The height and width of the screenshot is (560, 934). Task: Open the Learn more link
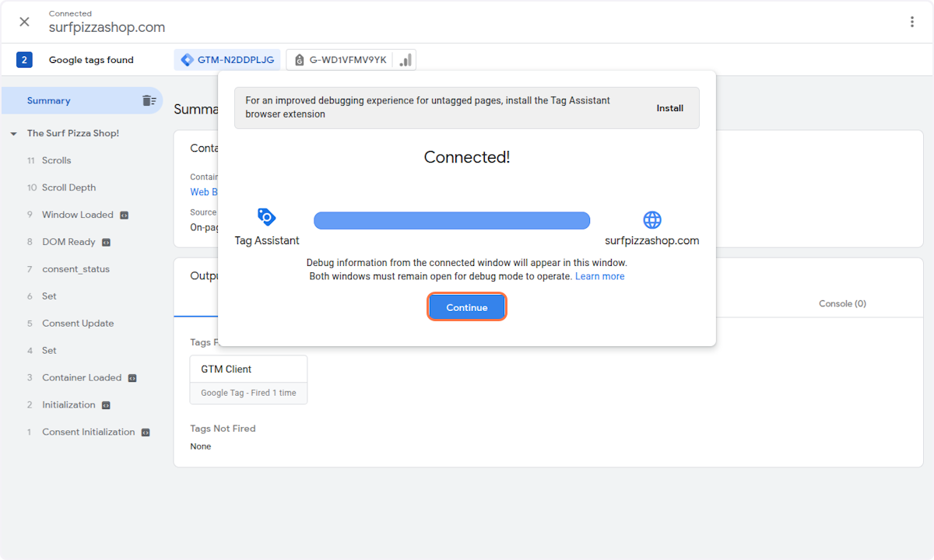[x=599, y=276]
